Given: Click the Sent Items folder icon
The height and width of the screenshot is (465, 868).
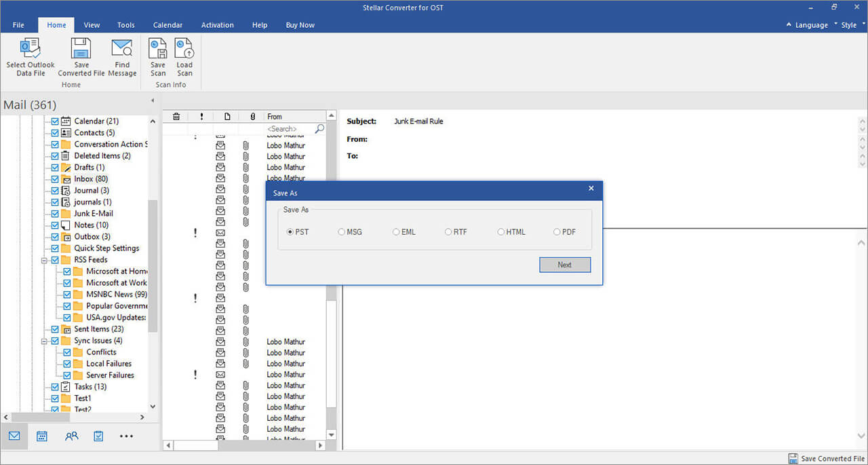Looking at the screenshot, I should coord(66,329).
